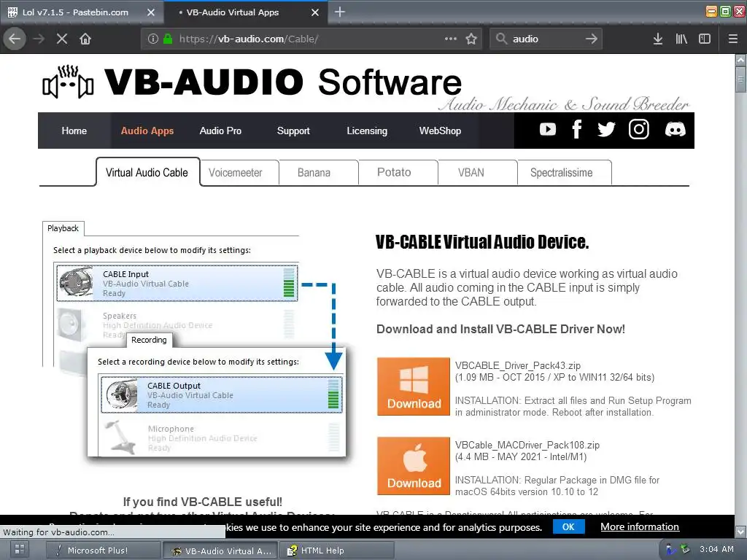Switch to the VBAN tab
The width and height of the screenshot is (747, 560).
coord(477,172)
